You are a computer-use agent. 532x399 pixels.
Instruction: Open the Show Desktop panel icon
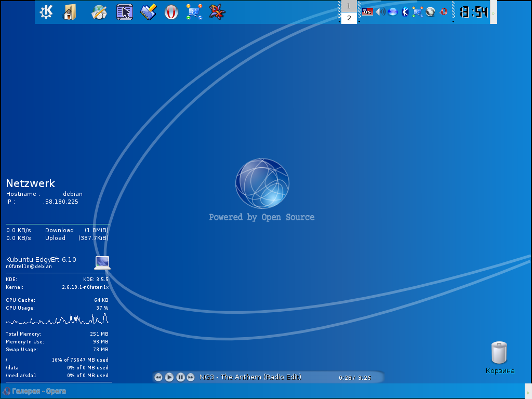point(124,12)
